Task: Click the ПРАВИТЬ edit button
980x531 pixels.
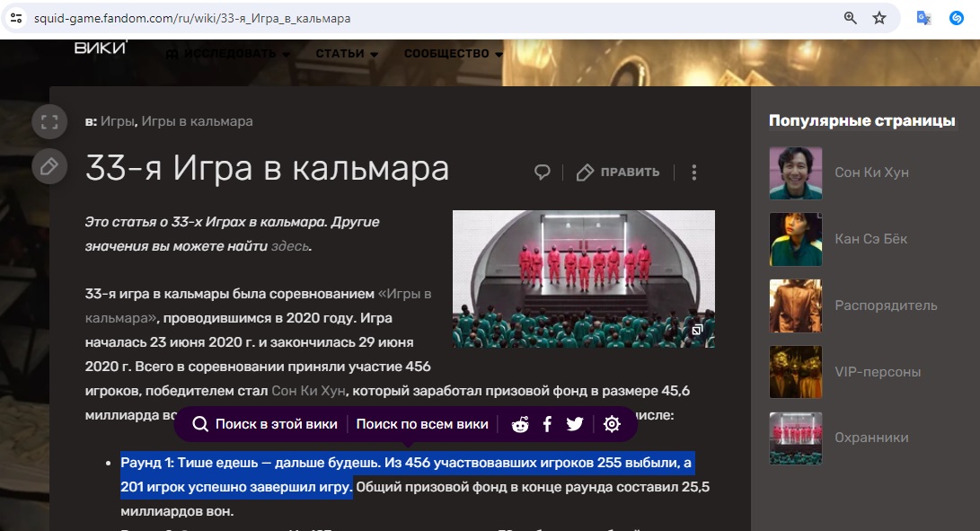Action: click(x=617, y=172)
